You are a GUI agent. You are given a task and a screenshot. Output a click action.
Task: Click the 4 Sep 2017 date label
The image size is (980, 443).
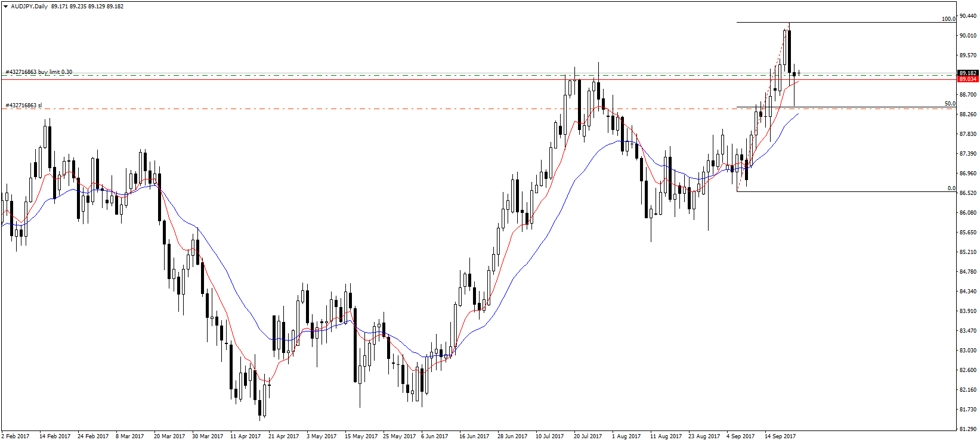point(741,436)
